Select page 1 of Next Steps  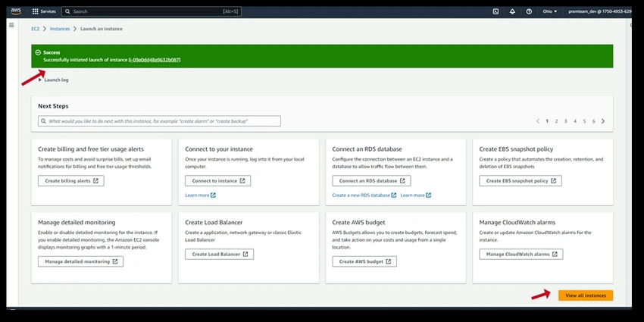click(x=547, y=121)
